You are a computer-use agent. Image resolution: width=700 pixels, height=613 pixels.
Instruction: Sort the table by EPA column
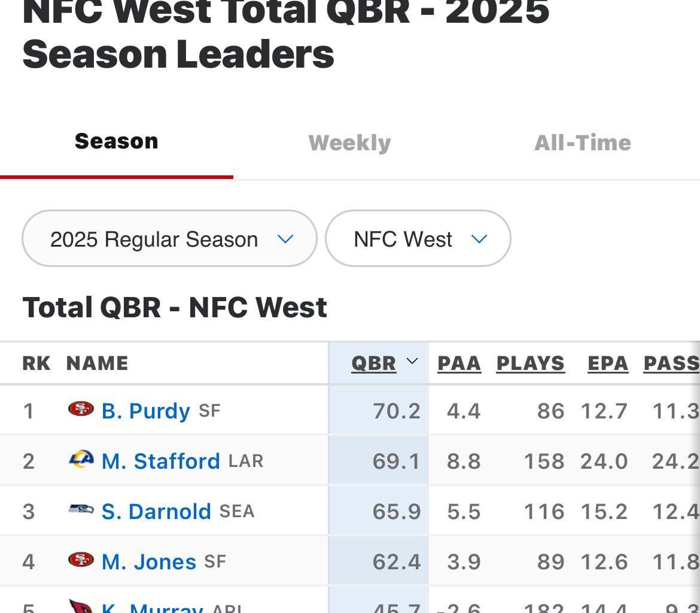pyautogui.click(x=608, y=363)
